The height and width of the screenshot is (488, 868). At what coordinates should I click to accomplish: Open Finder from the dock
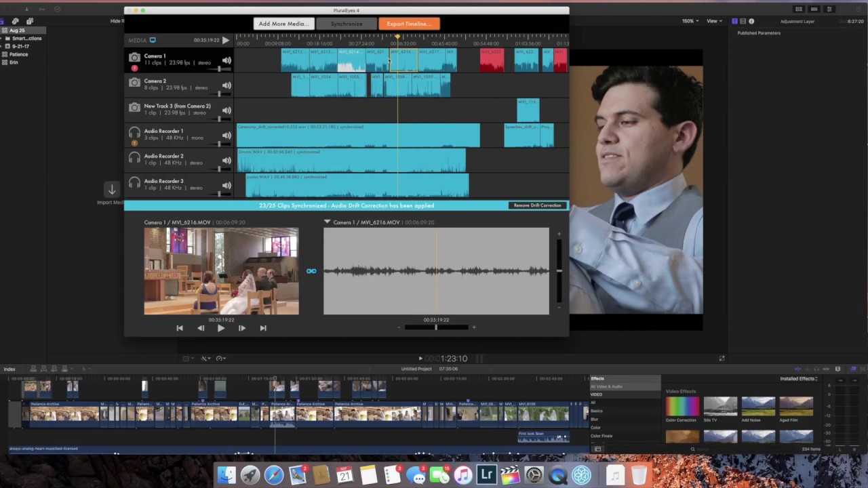click(226, 475)
